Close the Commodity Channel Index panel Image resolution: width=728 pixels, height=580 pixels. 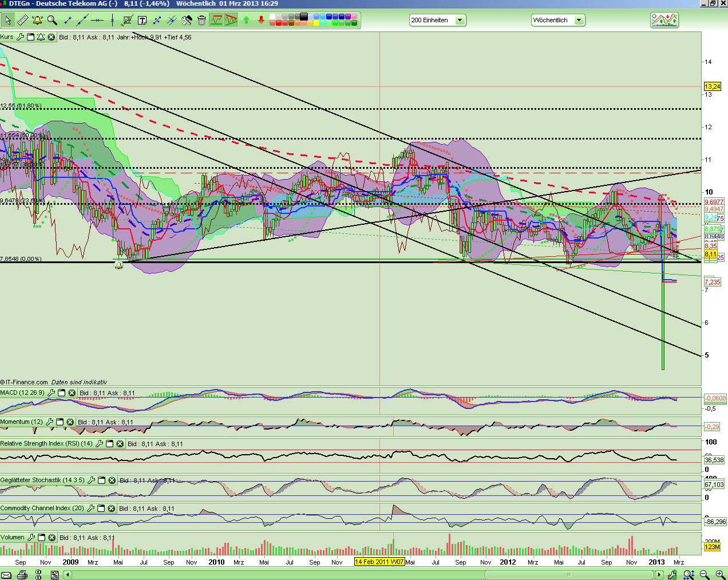point(111,509)
